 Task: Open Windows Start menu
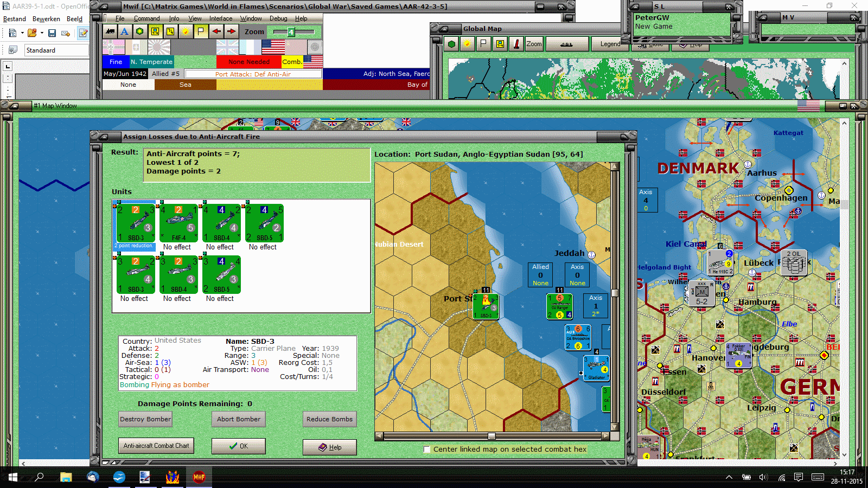coord(13,477)
